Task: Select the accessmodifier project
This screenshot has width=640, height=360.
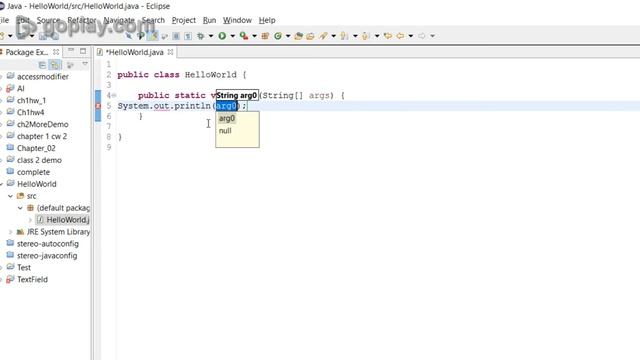Action: pos(42,77)
